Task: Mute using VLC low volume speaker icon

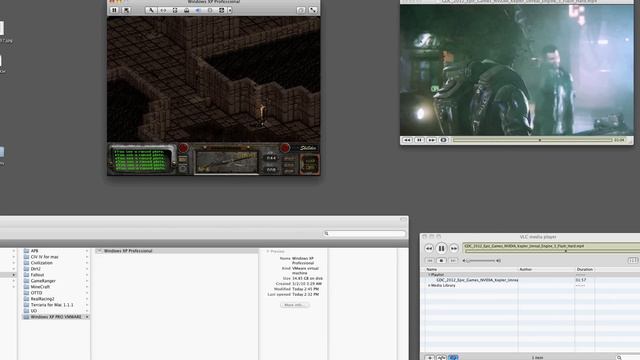Action: click(464, 260)
